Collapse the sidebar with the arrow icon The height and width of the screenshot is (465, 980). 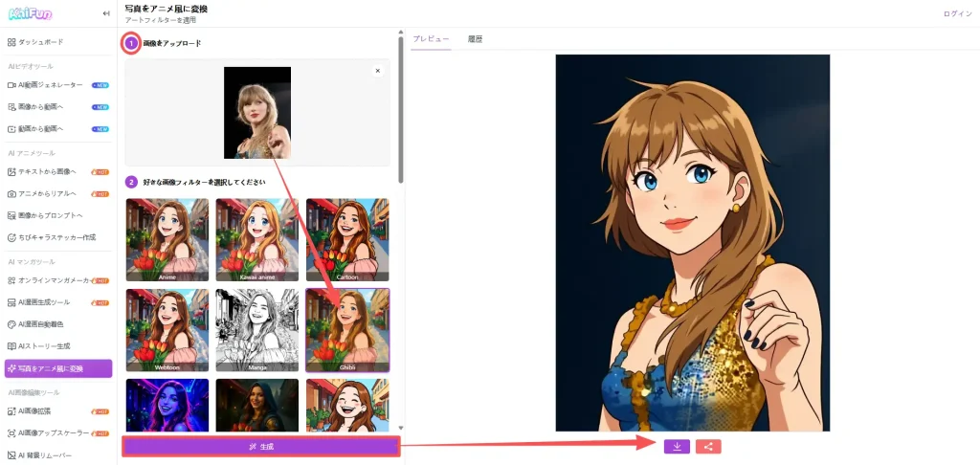106,13
